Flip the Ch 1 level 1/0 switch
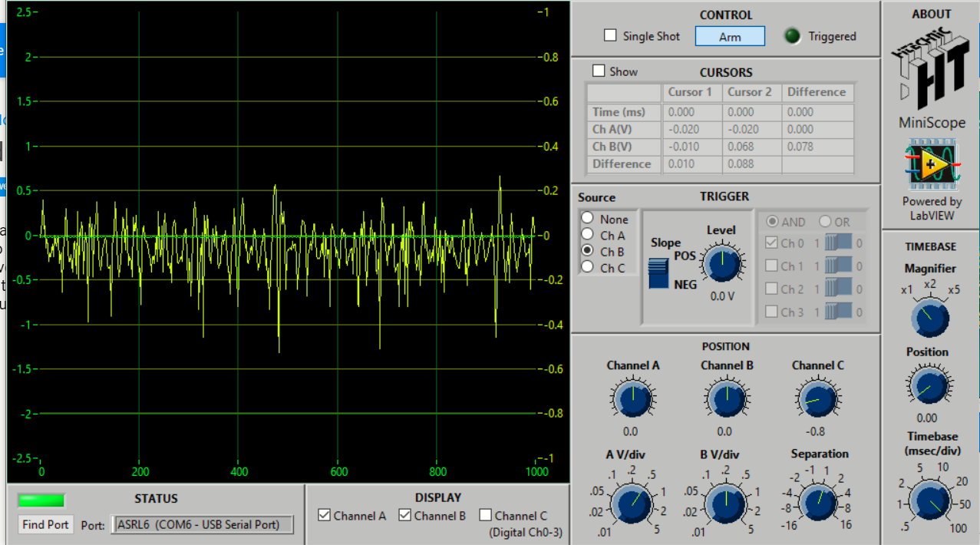This screenshot has height=545, width=980. click(x=838, y=266)
